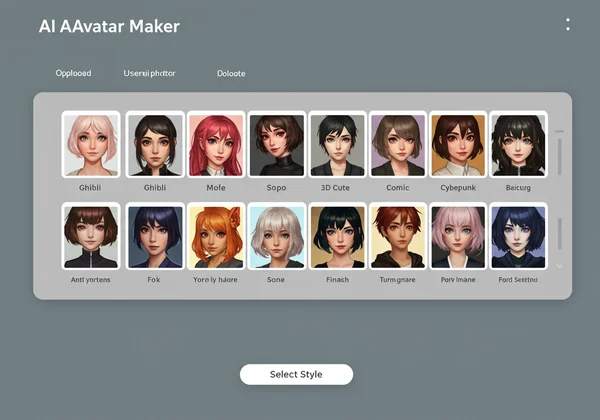Switch to the Opplooed tab
The width and height of the screenshot is (600, 420).
(73, 73)
